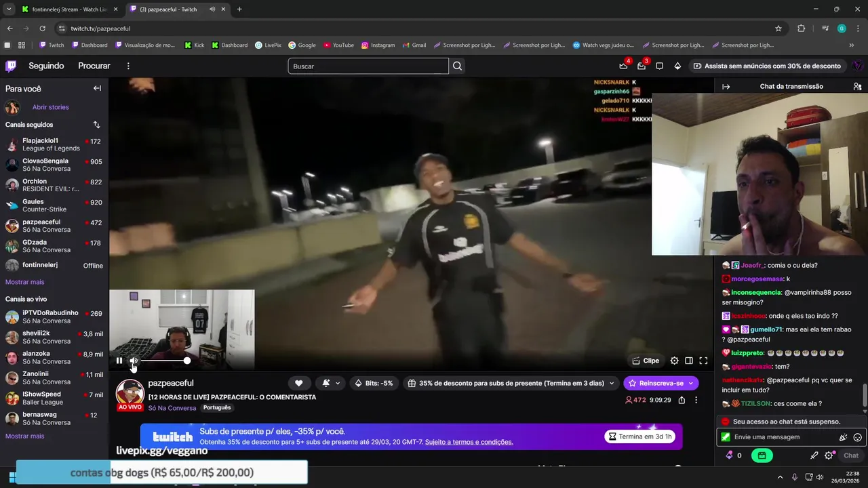Click the Português language tag

click(x=217, y=407)
